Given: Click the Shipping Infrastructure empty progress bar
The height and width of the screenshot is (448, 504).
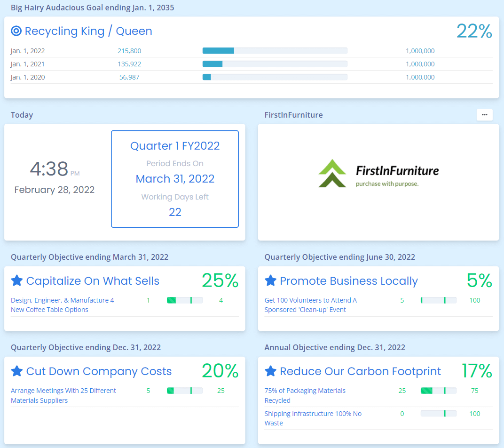Looking at the screenshot, I should pyautogui.click(x=438, y=414).
